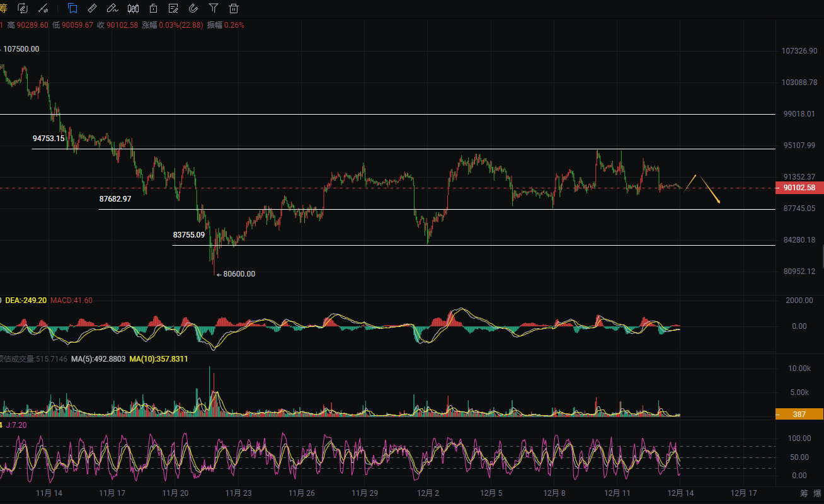Click the orange 387 volume tag
Viewport: 824px width, 504px height.
[799, 414]
